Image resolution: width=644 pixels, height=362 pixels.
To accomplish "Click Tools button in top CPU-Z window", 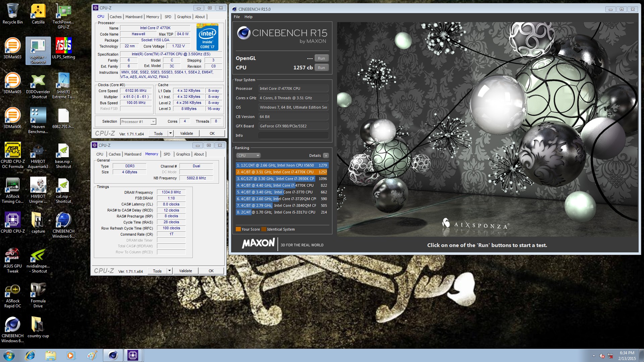I will coord(158,133).
